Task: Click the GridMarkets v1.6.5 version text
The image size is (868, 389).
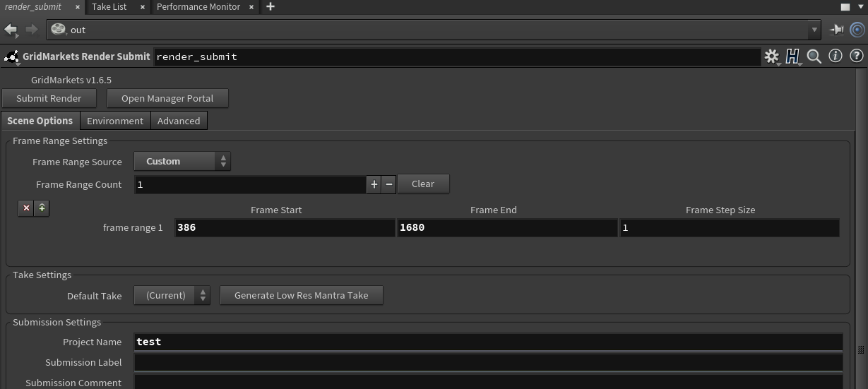Action: 71,80
